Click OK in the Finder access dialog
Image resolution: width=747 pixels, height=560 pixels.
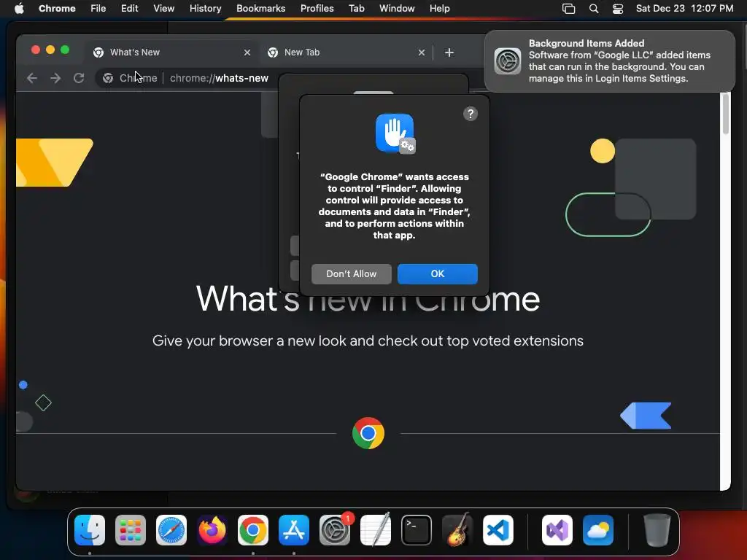coord(438,274)
